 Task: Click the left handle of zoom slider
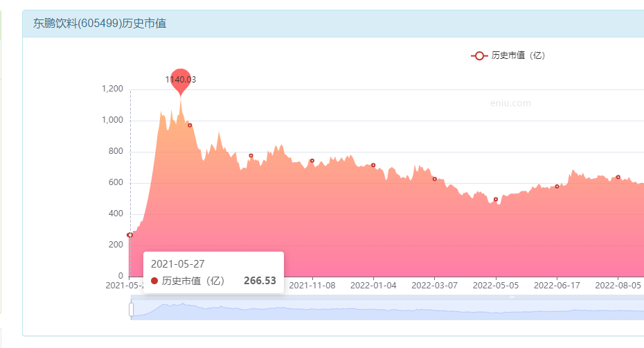click(131, 309)
